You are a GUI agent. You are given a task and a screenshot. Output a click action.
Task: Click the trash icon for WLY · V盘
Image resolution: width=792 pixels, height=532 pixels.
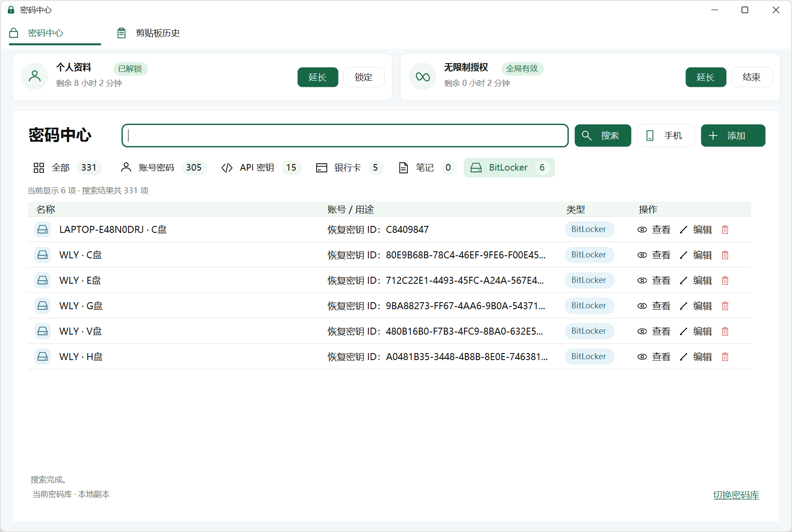tap(725, 331)
